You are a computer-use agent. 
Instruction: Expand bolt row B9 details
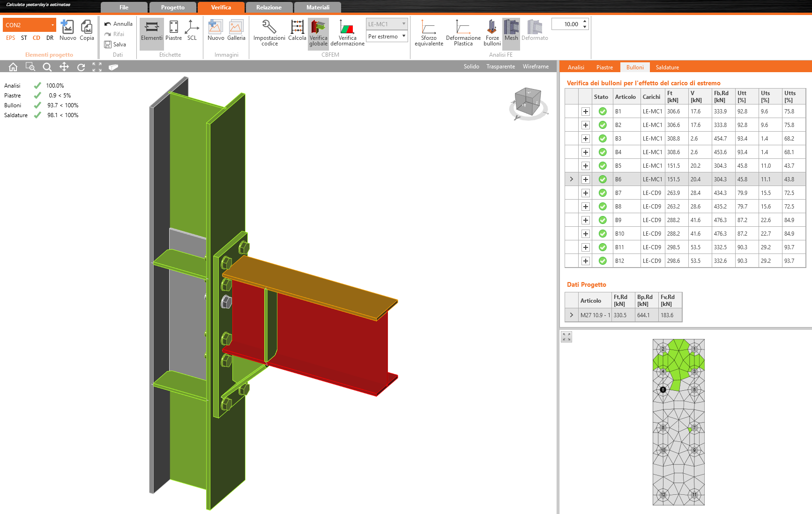pos(585,220)
